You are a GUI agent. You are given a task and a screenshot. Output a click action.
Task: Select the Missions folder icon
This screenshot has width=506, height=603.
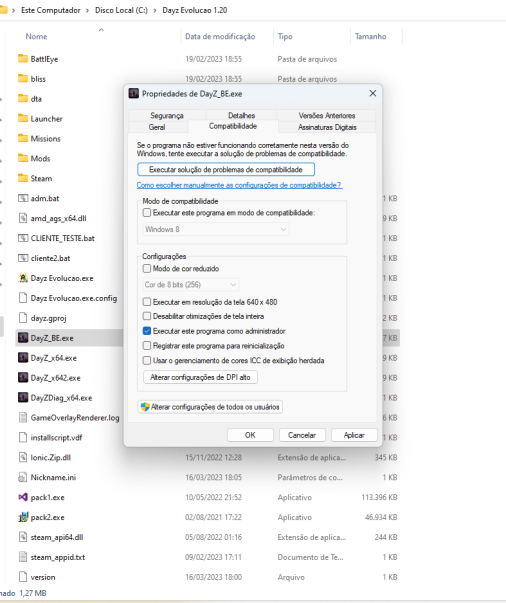coord(23,138)
